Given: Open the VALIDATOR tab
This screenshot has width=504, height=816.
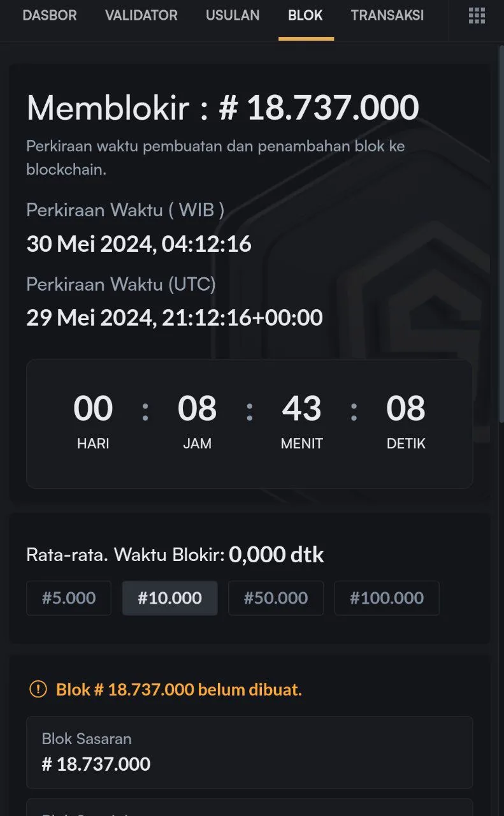Looking at the screenshot, I should pyautogui.click(x=141, y=16).
